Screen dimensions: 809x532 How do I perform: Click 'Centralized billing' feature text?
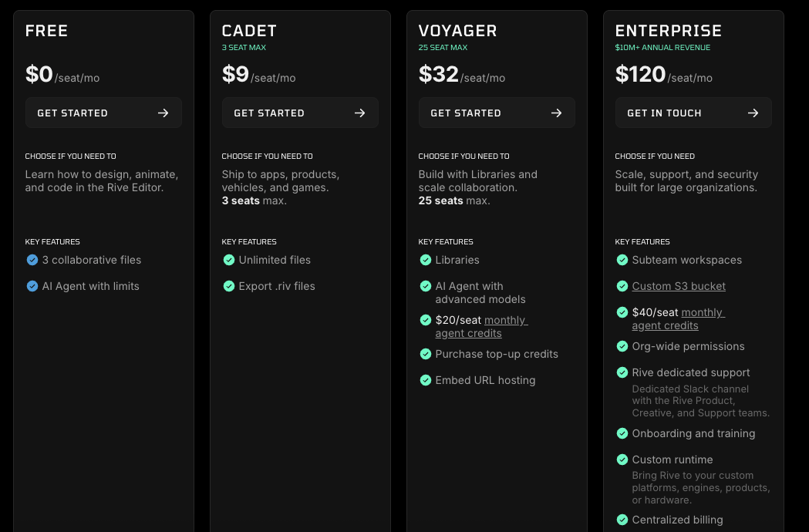tap(677, 520)
